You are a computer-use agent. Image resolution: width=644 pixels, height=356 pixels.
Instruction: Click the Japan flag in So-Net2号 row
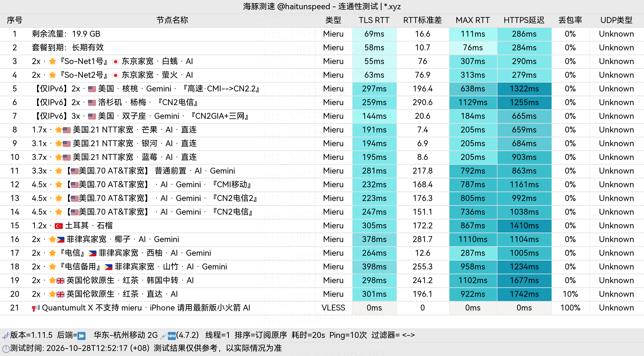point(115,75)
